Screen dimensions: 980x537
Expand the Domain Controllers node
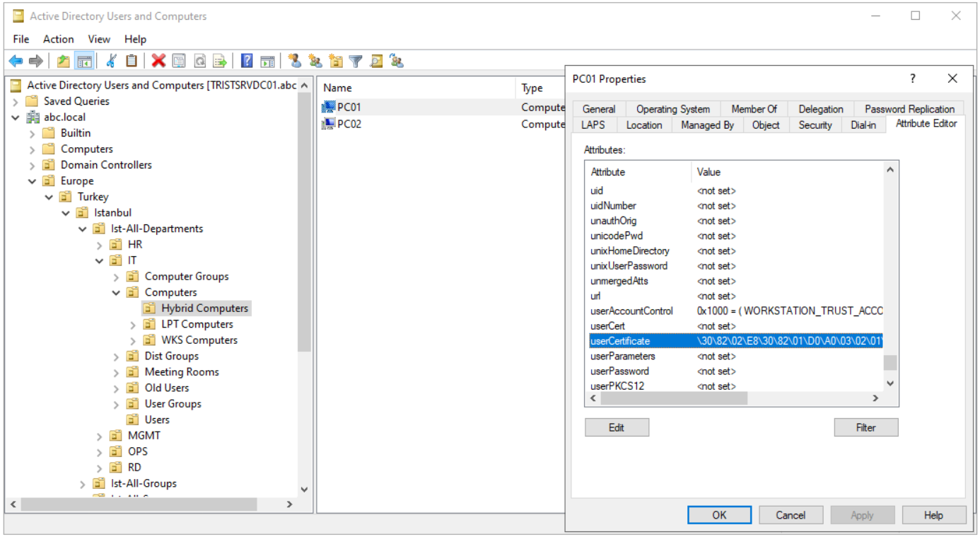coord(32,165)
